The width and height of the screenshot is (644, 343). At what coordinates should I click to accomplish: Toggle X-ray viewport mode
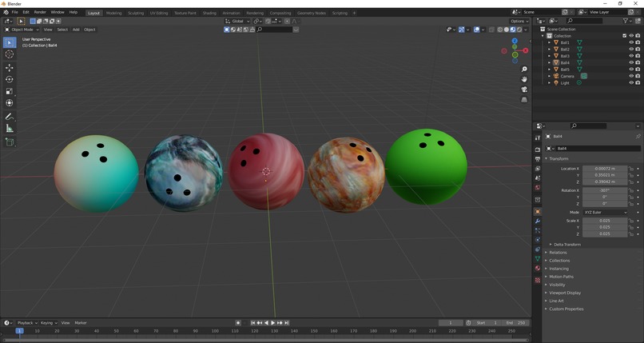tap(491, 30)
